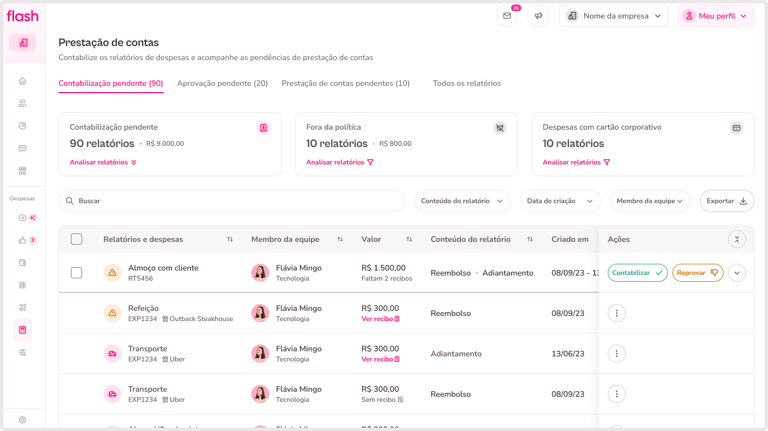Sort by Membro da equipe column

[x=340, y=239]
